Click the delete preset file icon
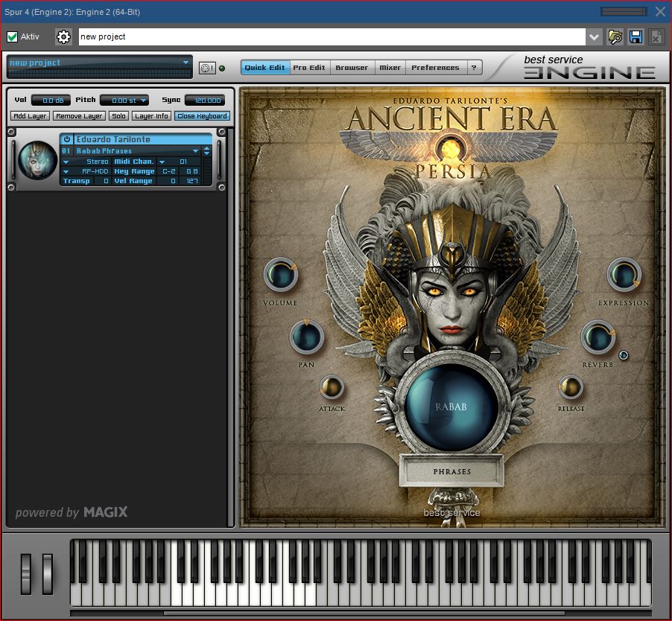 pyautogui.click(x=656, y=36)
